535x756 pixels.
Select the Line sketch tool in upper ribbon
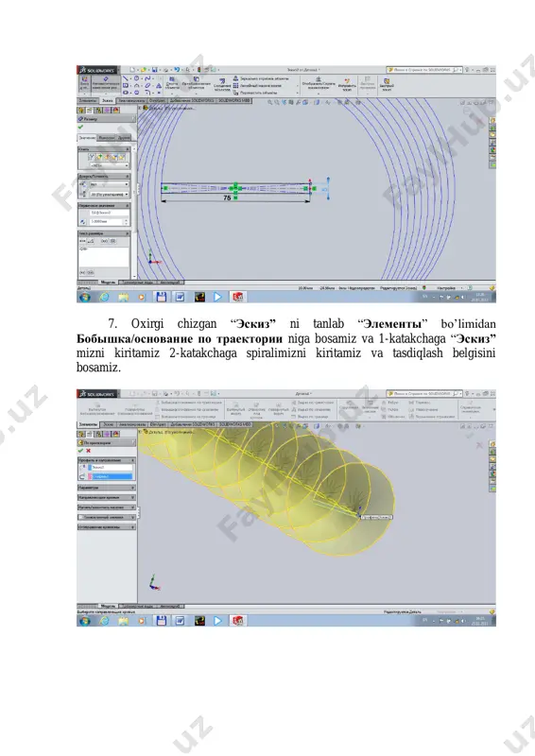(x=126, y=78)
